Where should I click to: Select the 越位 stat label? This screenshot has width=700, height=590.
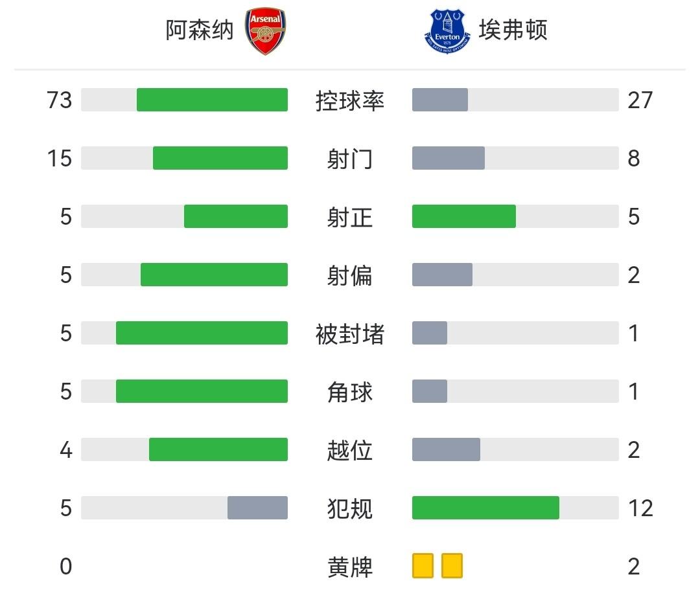pyautogui.click(x=350, y=450)
